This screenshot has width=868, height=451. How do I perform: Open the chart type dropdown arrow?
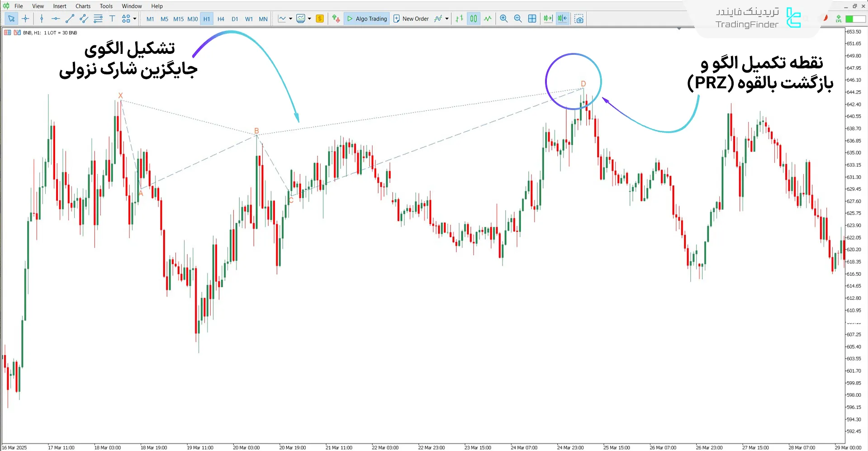coord(290,19)
